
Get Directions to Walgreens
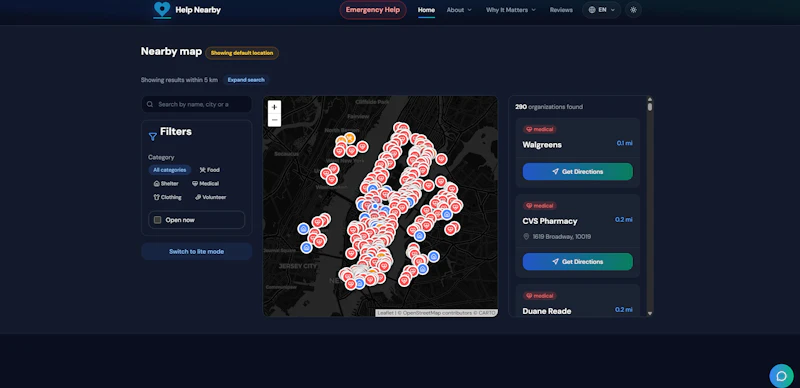coord(578,172)
